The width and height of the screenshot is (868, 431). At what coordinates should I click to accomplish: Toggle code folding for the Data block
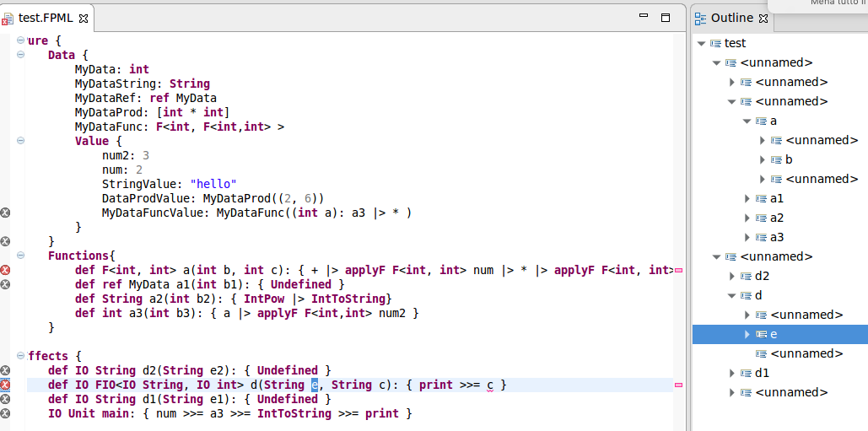(20, 55)
